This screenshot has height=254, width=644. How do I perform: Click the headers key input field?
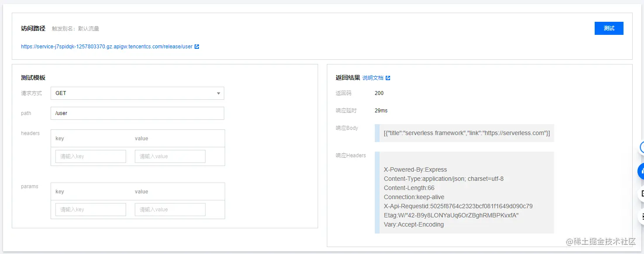(91, 156)
